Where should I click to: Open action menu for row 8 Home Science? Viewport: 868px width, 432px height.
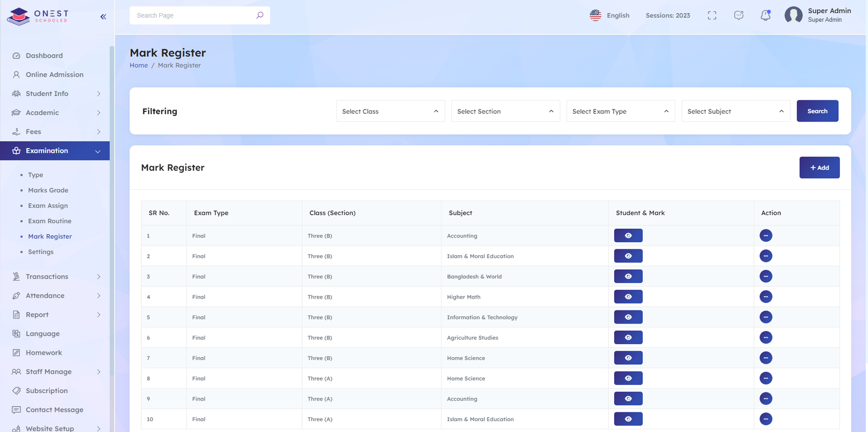pos(765,378)
